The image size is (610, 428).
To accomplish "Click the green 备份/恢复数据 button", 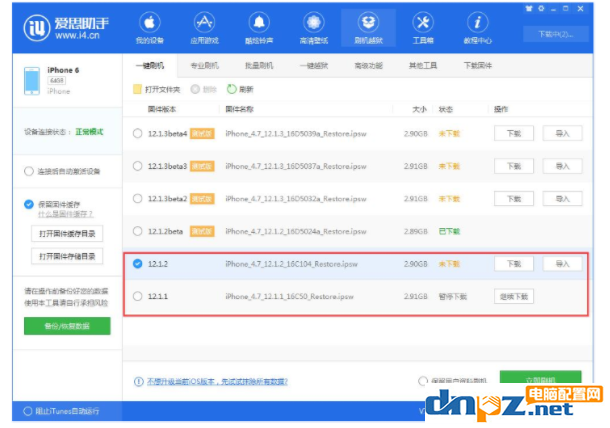I will pos(67,326).
